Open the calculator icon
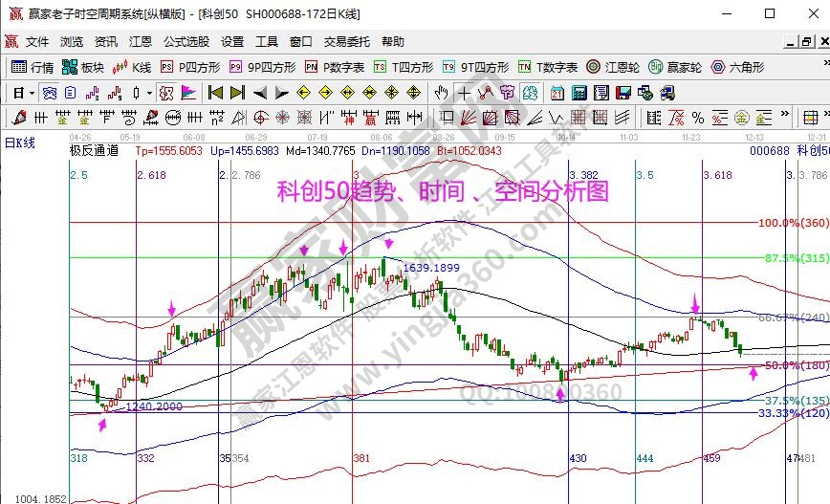This screenshot has width=830, height=504. pos(579,93)
